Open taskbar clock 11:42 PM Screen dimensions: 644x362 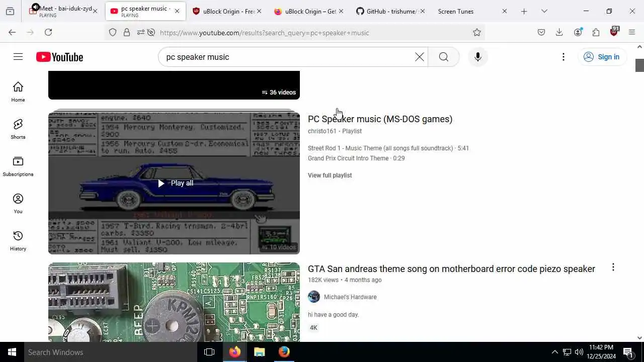(x=601, y=352)
